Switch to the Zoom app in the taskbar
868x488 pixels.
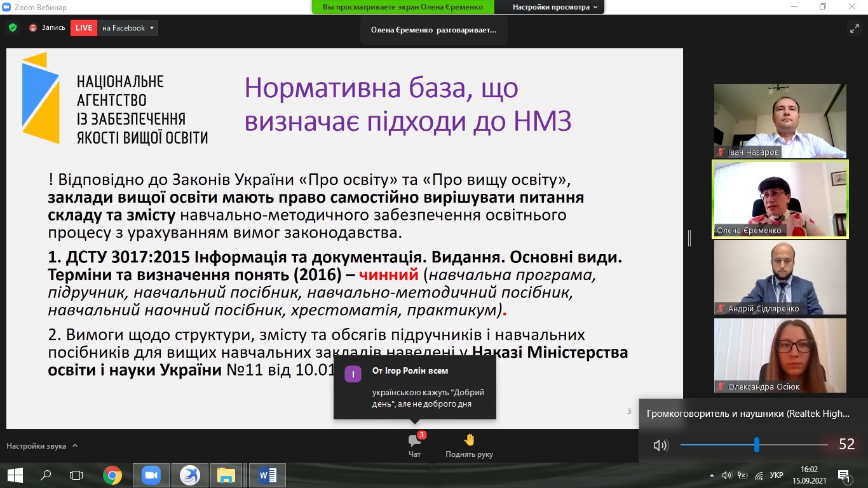(x=151, y=475)
